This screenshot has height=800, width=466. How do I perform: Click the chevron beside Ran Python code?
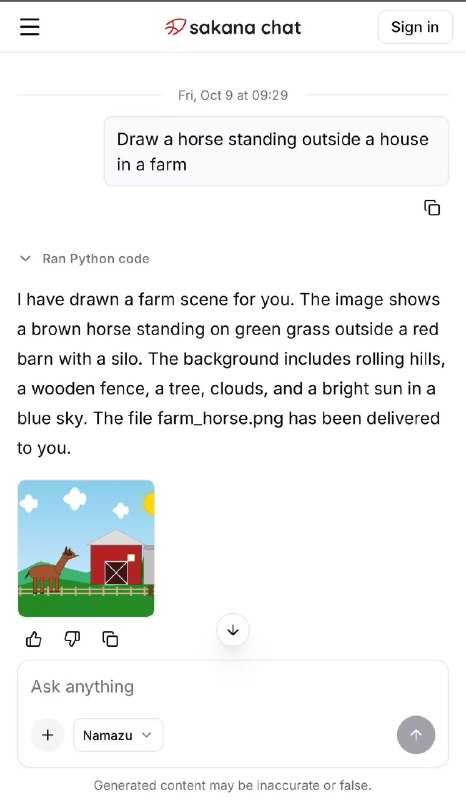tap(25, 259)
